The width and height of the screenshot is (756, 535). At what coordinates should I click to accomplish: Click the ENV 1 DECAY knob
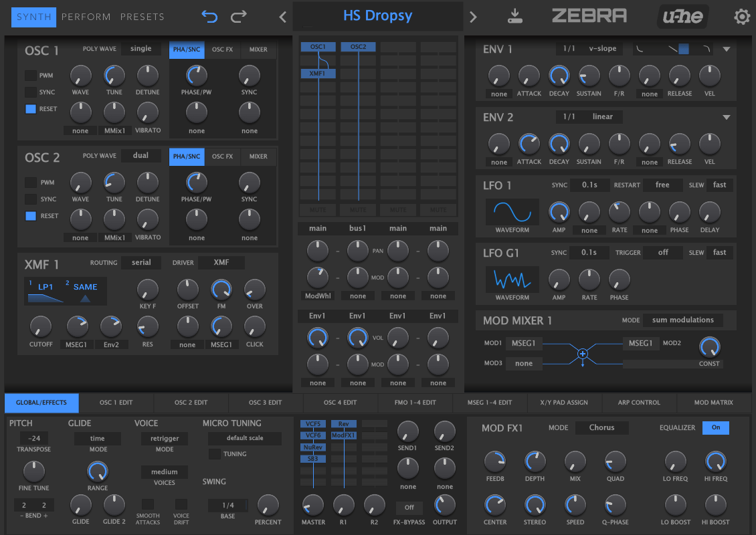click(x=559, y=76)
